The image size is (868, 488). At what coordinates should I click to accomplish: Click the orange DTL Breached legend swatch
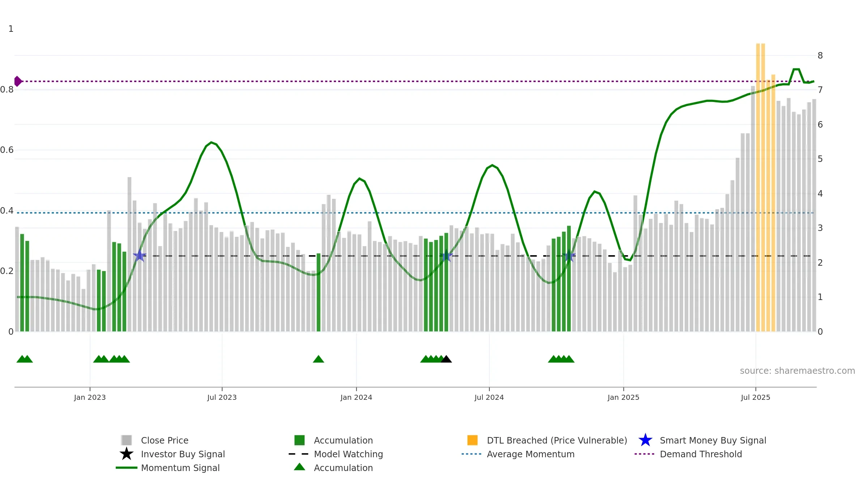pyautogui.click(x=472, y=440)
